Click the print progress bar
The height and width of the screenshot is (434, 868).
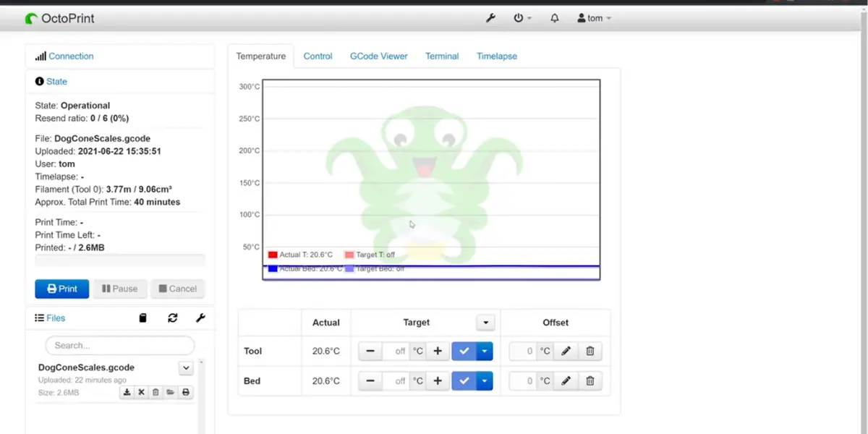[x=120, y=261]
